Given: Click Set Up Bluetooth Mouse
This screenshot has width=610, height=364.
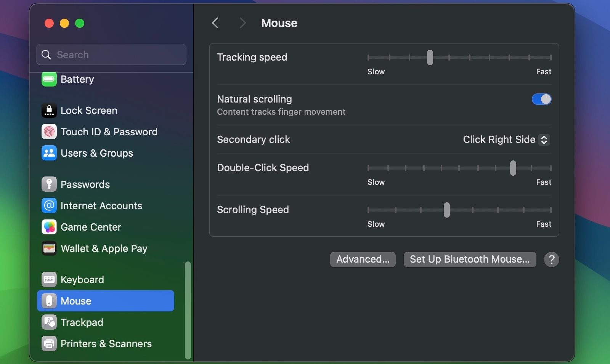Looking at the screenshot, I should [x=469, y=260].
